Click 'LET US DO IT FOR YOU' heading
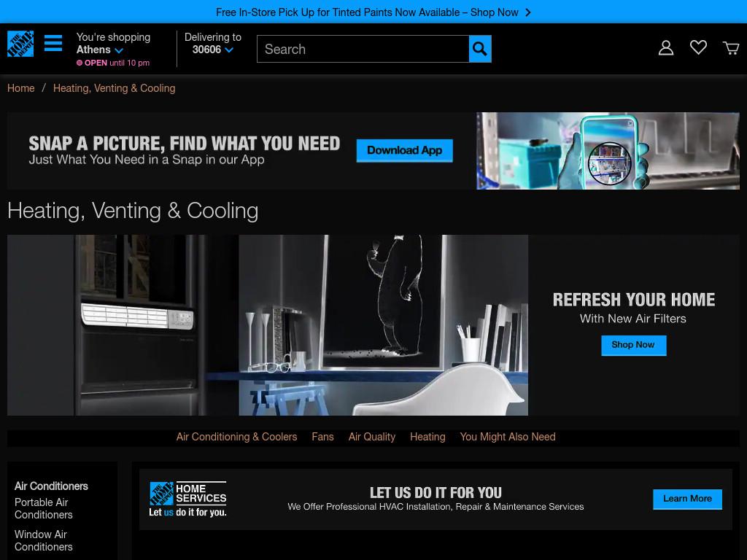The image size is (747, 560). 436,492
